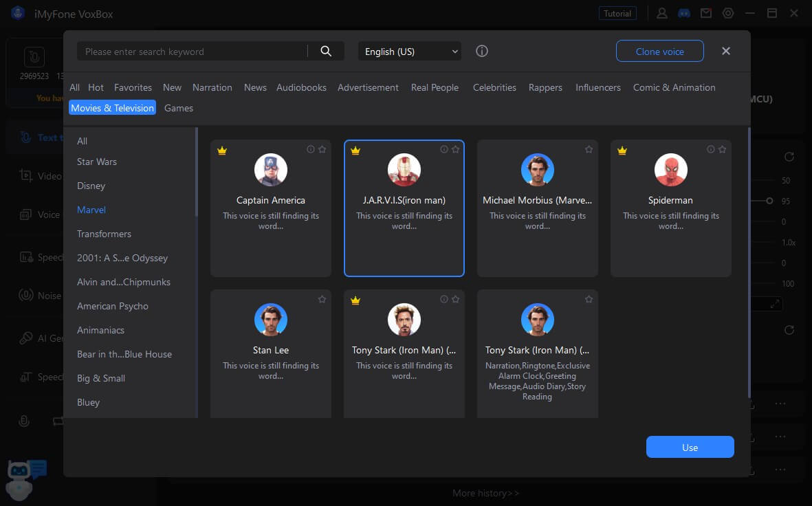
Task: Choose the Spiderman voice card
Action: coord(670,208)
